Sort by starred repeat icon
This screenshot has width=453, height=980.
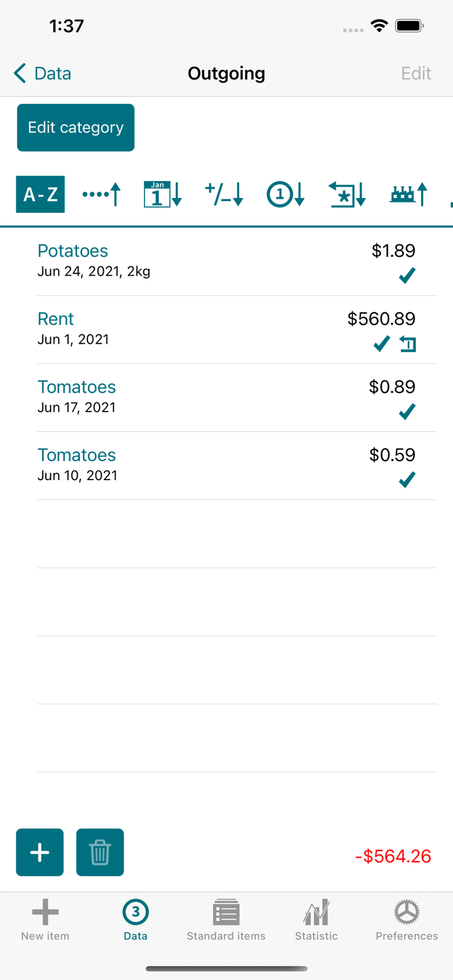[x=347, y=194]
